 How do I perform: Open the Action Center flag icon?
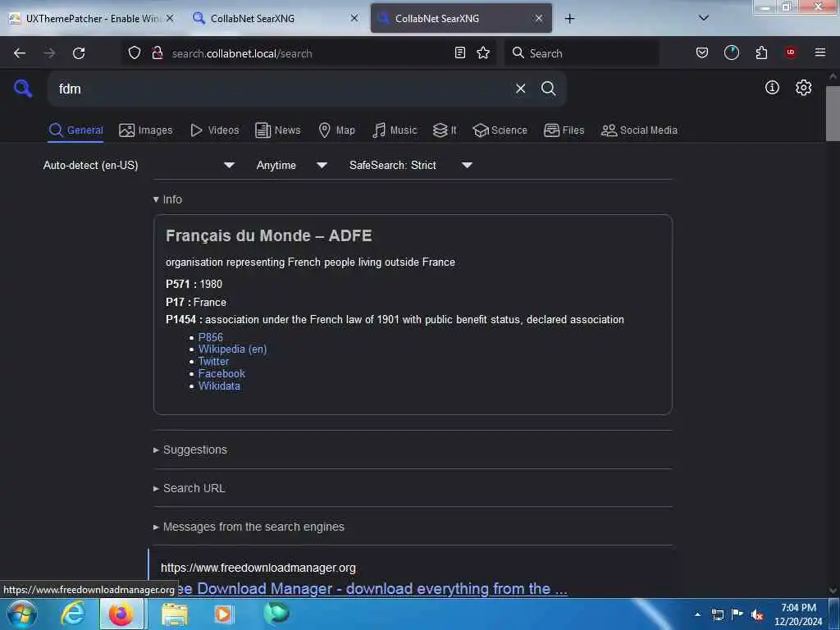pos(737,614)
